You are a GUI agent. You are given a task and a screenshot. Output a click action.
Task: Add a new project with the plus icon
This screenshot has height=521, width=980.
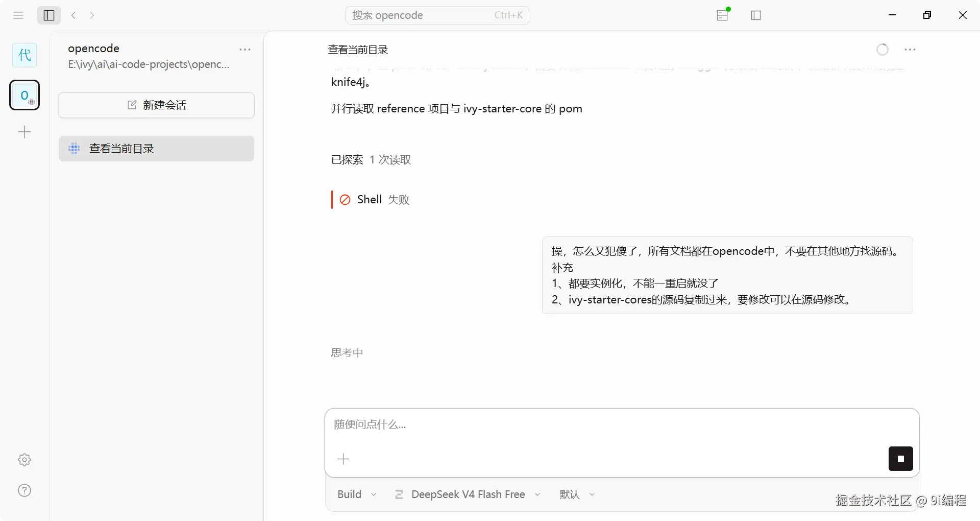point(24,132)
